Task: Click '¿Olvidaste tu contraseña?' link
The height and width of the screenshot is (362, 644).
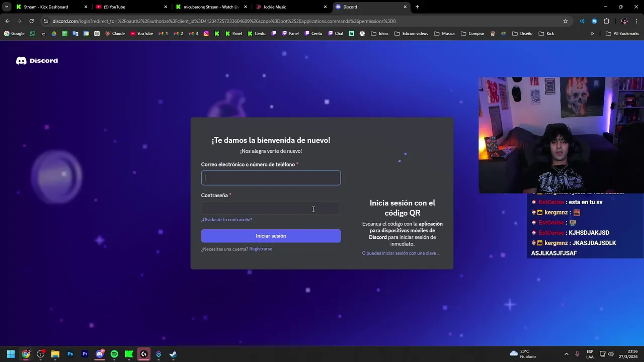Action: coord(226,220)
